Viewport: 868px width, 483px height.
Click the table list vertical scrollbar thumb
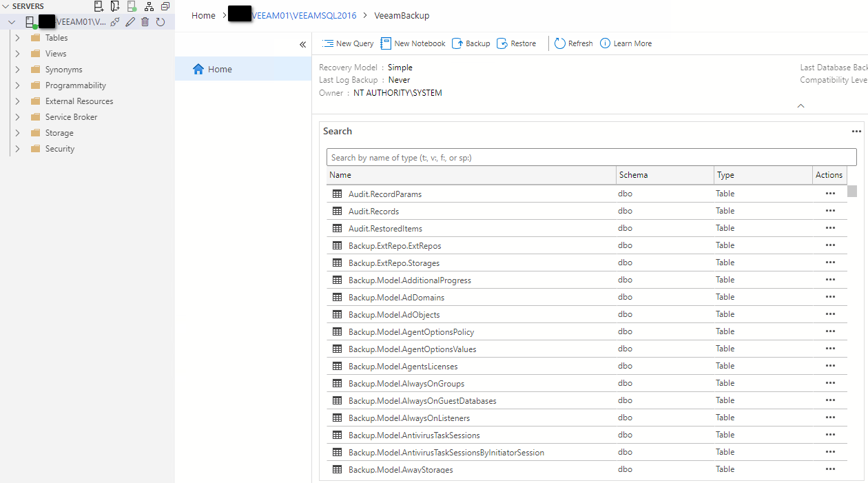click(852, 191)
